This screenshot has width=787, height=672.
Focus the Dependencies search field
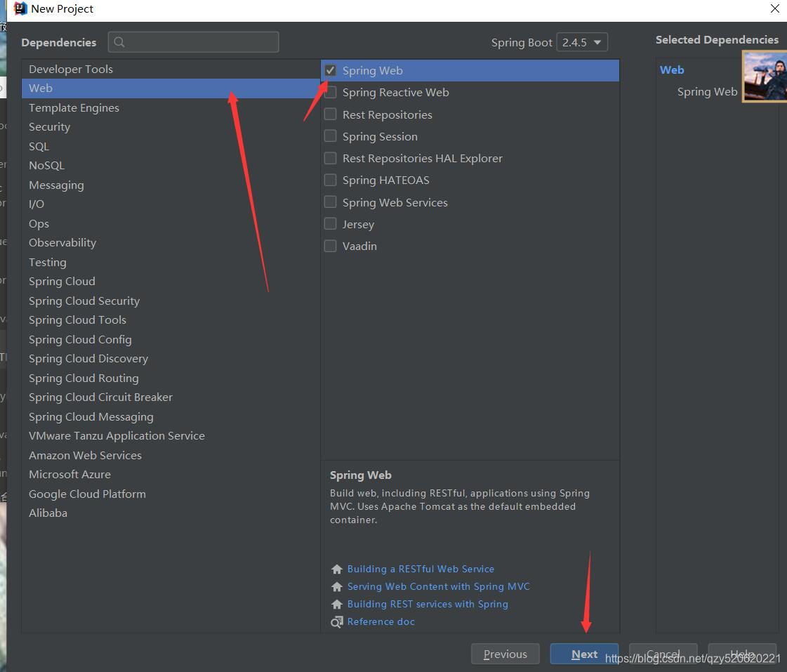(193, 42)
